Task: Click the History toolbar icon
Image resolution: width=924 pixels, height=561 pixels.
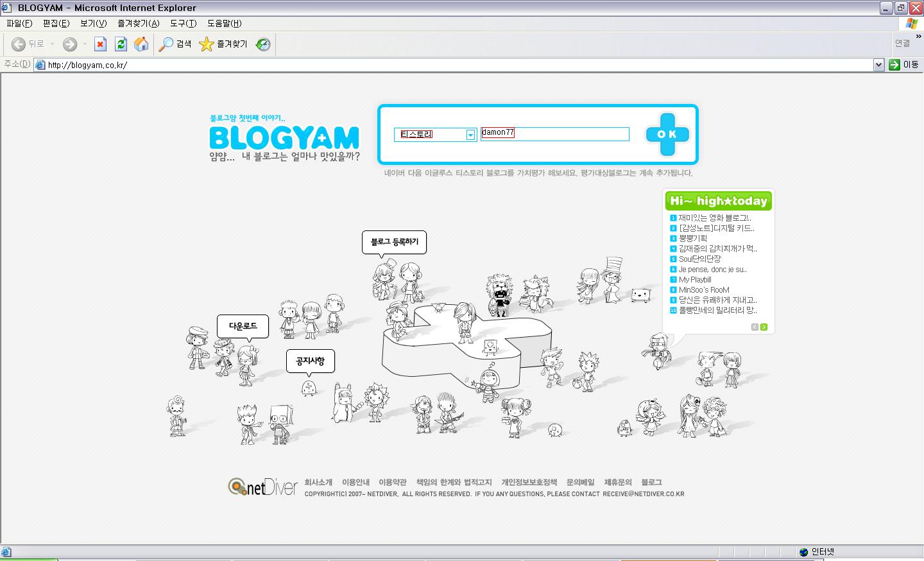Action: click(263, 44)
